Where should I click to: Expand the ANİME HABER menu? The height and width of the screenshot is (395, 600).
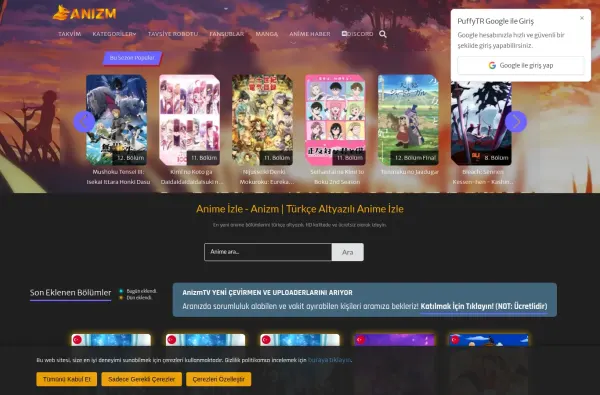310,34
